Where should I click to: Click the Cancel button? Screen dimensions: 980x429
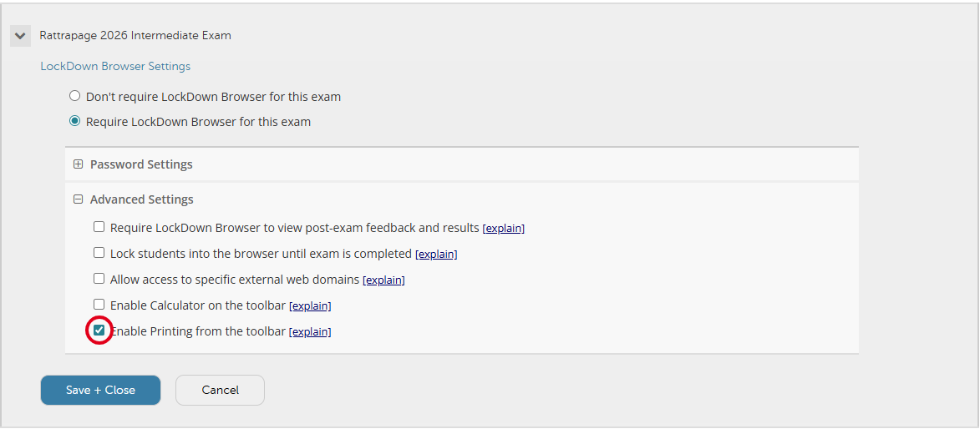tap(220, 390)
